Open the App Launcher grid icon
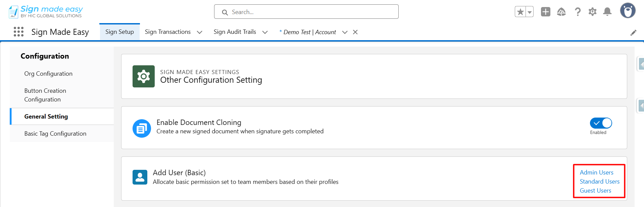Image resolution: width=644 pixels, height=207 pixels. (x=18, y=32)
